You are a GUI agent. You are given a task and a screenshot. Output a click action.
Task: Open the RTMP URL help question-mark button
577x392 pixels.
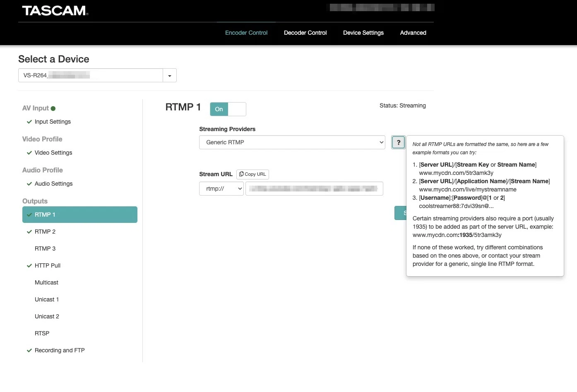pyautogui.click(x=398, y=142)
